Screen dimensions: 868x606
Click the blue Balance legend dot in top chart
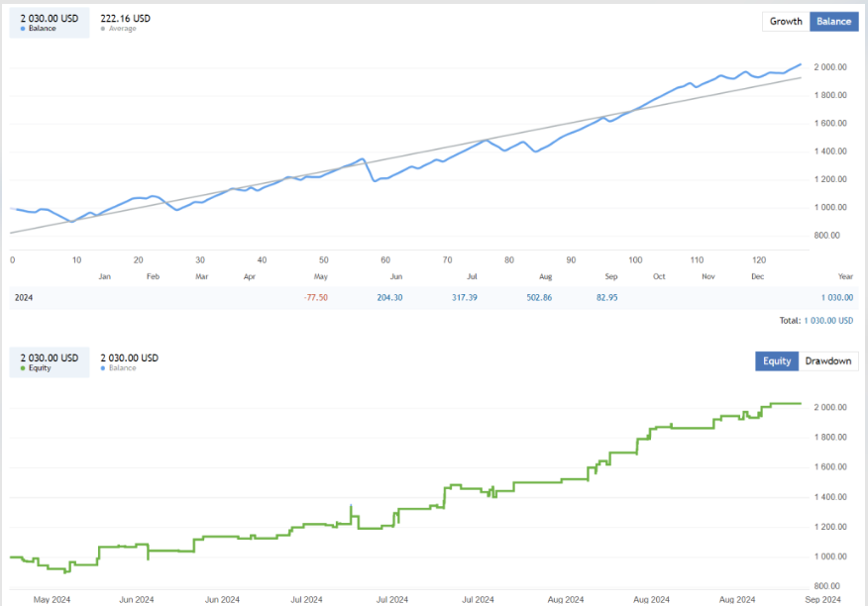tap(23, 29)
